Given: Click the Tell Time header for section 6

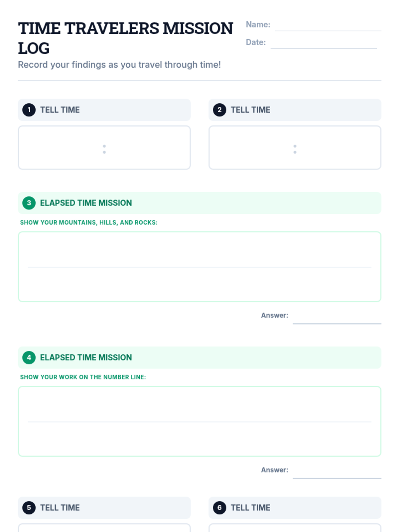Looking at the screenshot, I should (250, 508).
